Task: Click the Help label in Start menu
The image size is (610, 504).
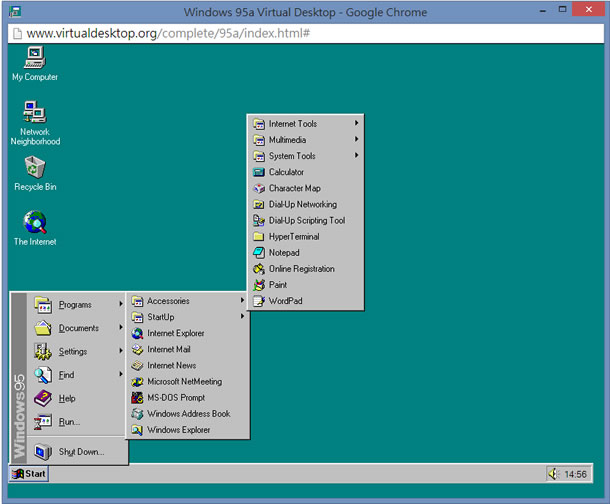Action: (x=67, y=399)
